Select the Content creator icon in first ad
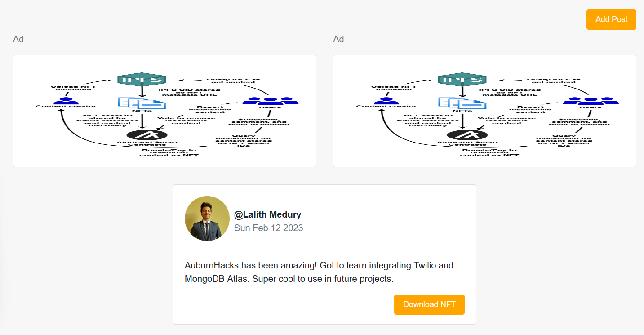Image resolution: width=644 pixels, height=335 pixels. 66,100
